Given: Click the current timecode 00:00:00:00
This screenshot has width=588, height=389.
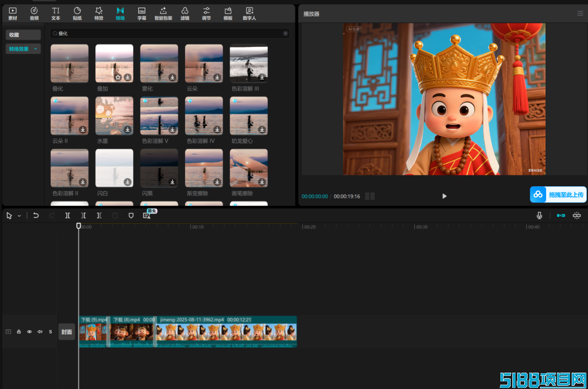Looking at the screenshot, I should 315,196.
